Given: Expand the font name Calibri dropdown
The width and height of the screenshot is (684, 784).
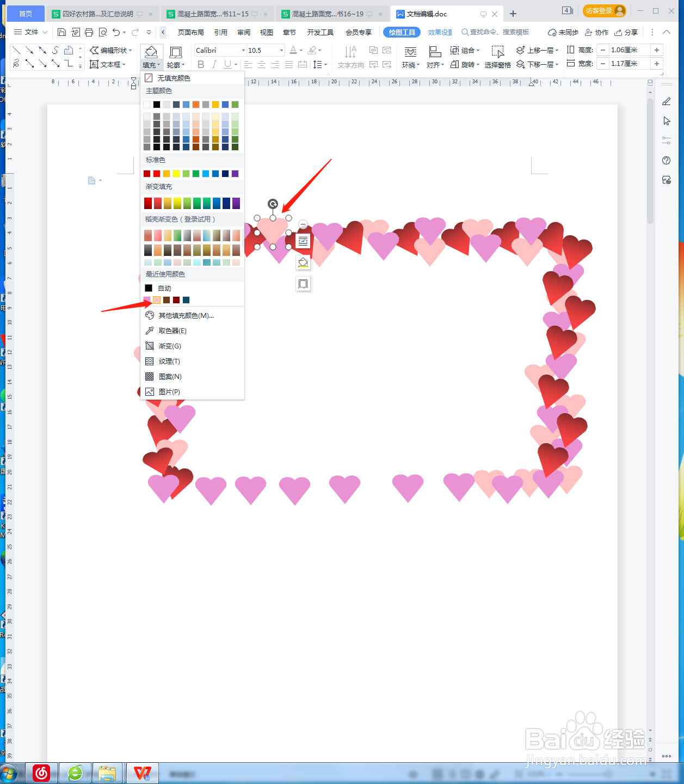Looking at the screenshot, I should click(243, 50).
